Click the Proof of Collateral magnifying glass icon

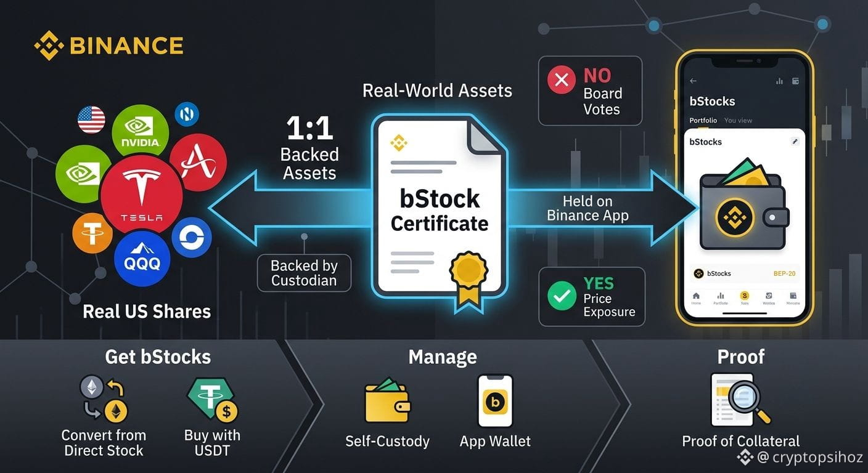point(740,400)
